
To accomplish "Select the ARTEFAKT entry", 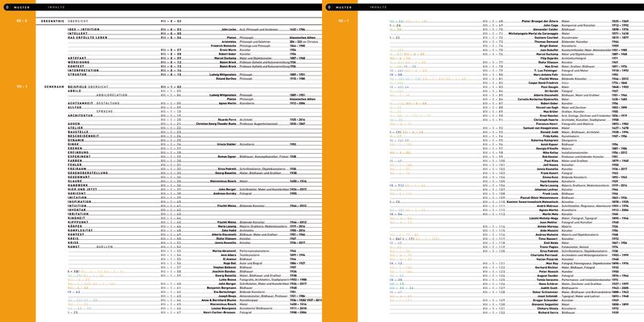I will (x=76, y=58).
